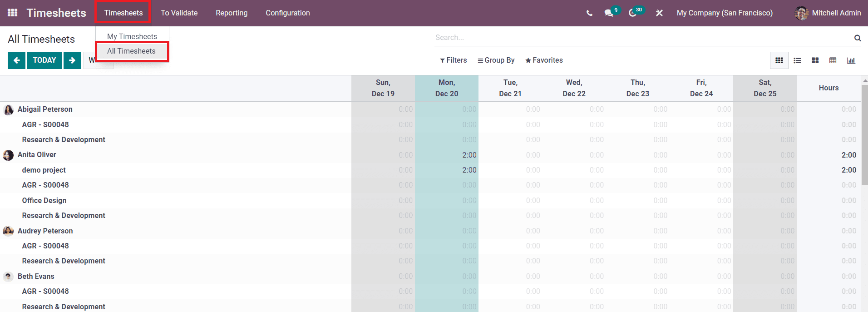The width and height of the screenshot is (868, 312).
Task: Click AGR - S00048 under Abigail Peterson
Action: coord(45,125)
